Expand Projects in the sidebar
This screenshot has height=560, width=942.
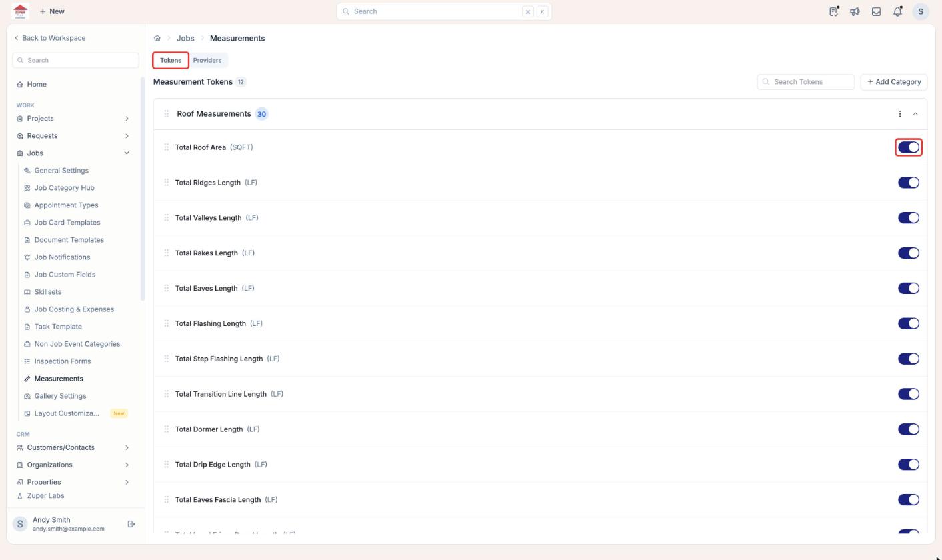point(127,119)
